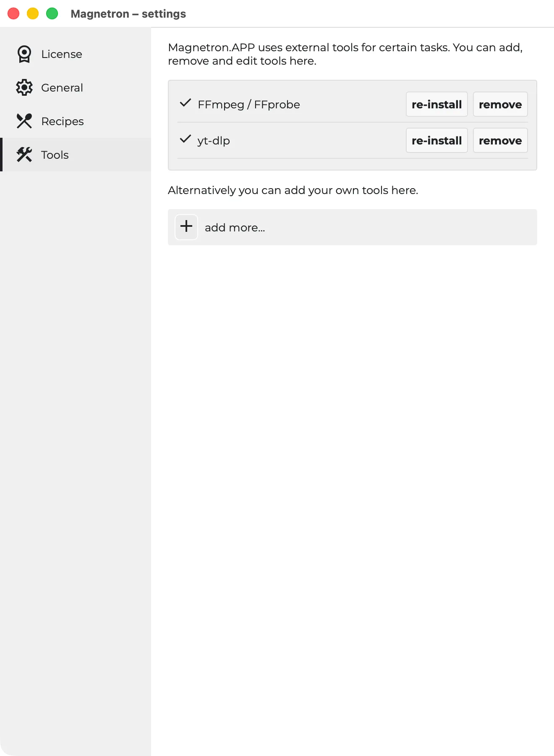
Task: Click the Tools hammer and wrench icon
Action: [x=24, y=155]
